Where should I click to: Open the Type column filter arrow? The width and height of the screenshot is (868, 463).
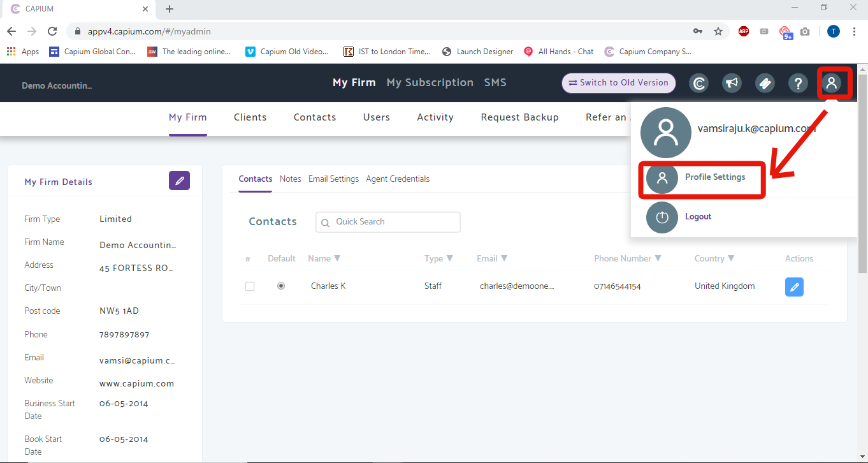point(450,258)
